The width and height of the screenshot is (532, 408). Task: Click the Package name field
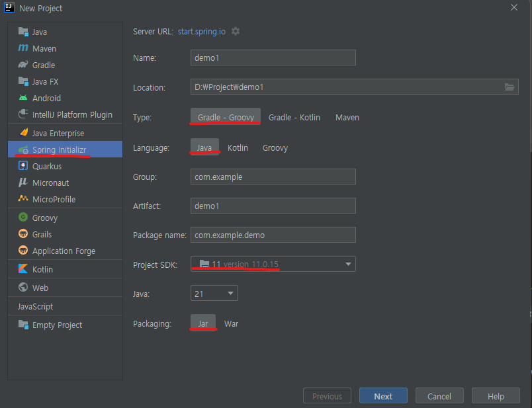point(273,235)
